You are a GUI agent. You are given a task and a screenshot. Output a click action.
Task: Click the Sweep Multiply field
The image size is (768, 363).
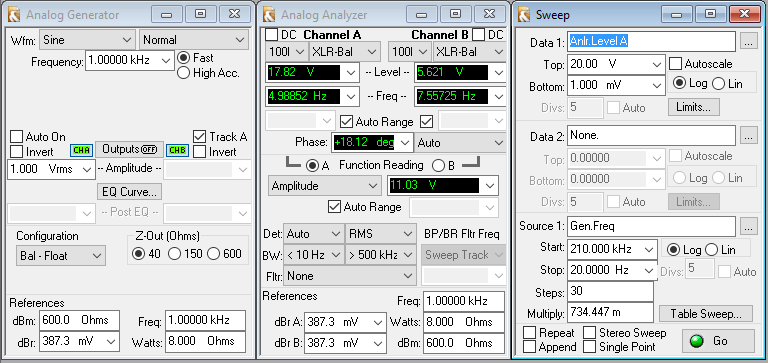click(610, 313)
